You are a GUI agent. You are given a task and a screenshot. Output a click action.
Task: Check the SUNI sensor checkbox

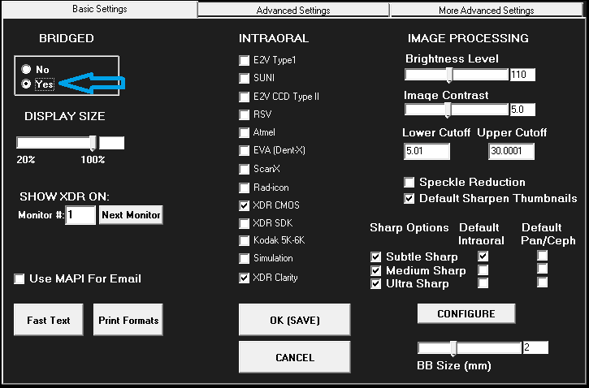click(244, 78)
